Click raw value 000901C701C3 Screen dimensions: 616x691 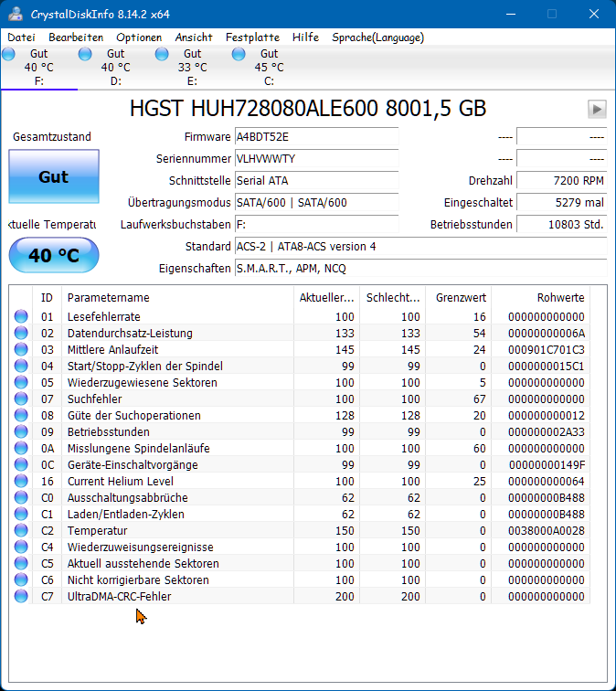[546, 350]
